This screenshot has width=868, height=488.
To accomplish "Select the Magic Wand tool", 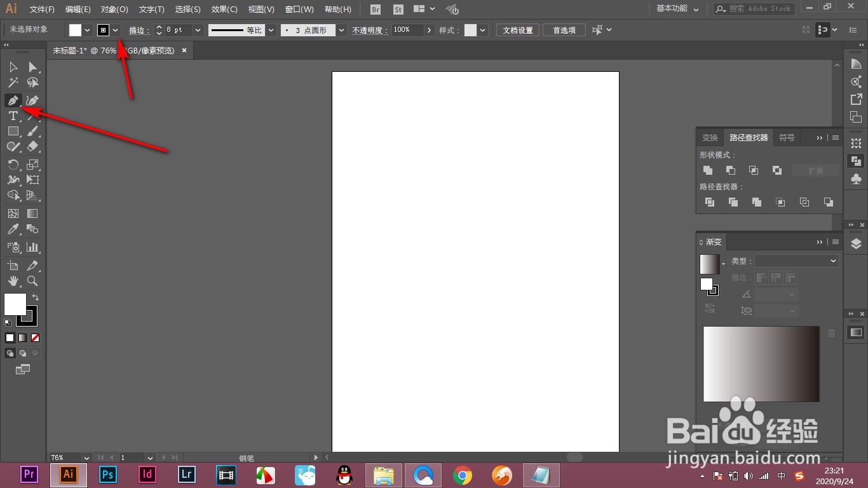I will tap(13, 83).
